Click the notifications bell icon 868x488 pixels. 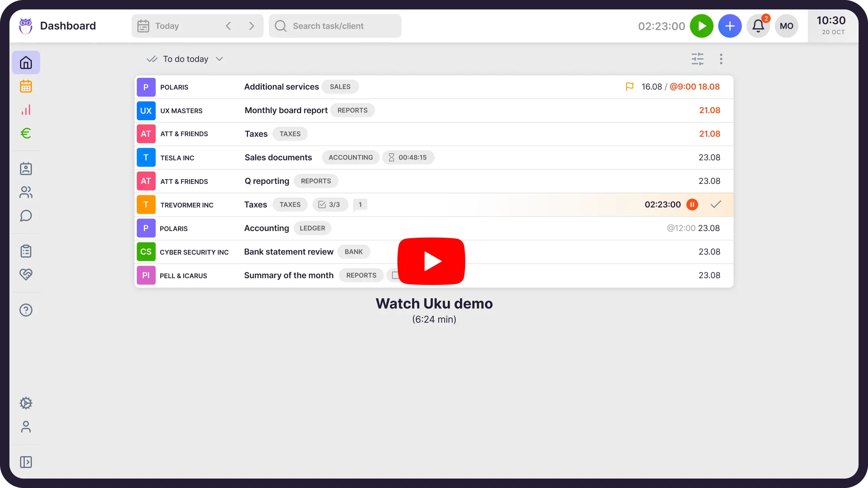(758, 26)
